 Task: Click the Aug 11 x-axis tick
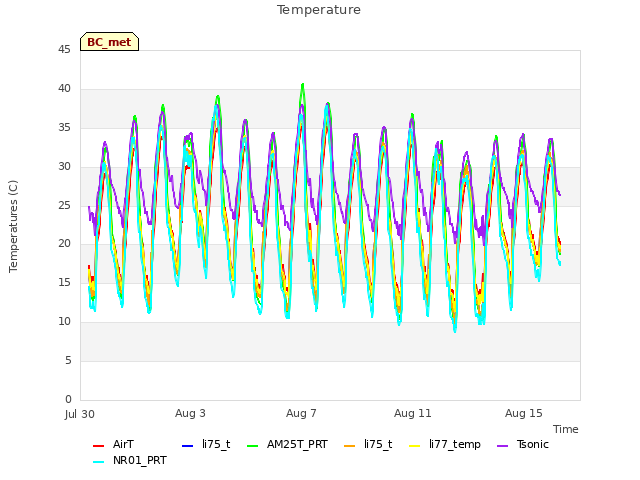(413, 413)
